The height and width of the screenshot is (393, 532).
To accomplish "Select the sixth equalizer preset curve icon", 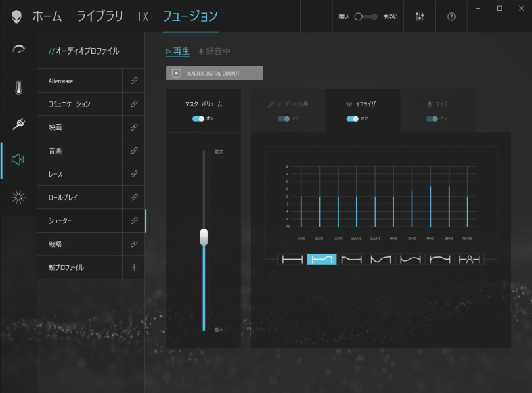I will pos(439,260).
